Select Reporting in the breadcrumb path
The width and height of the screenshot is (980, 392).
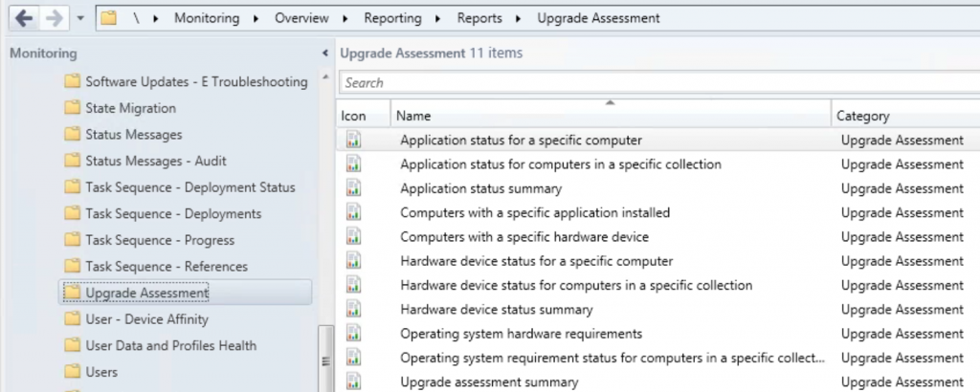tap(393, 18)
